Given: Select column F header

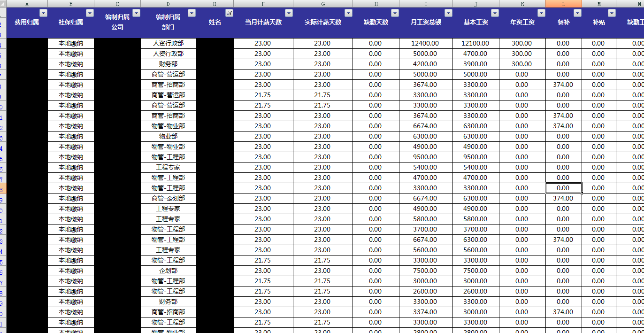Looking at the screenshot, I should click(x=263, y=4).
